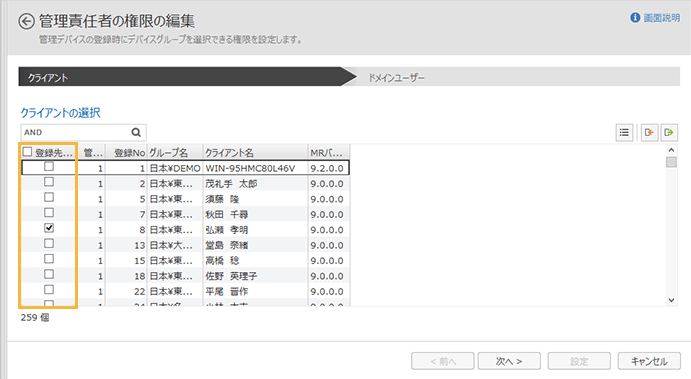Check the box for 秋田 千尋 row

(x=49, y=212)
